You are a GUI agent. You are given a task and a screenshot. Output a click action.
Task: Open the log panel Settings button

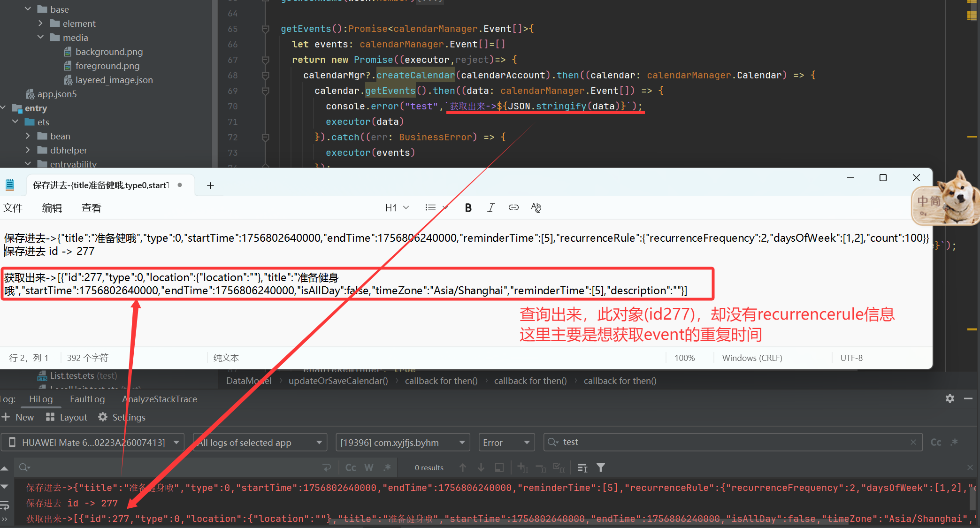point(122,417)
